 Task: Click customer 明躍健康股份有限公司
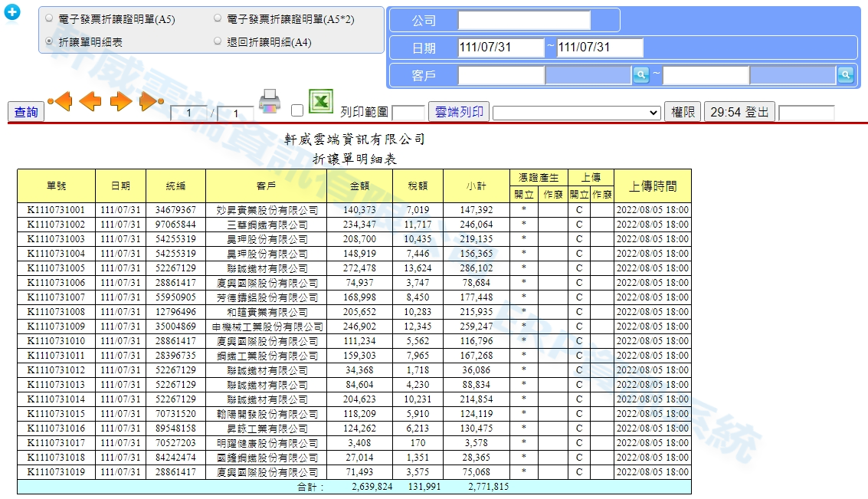[267, 443]
